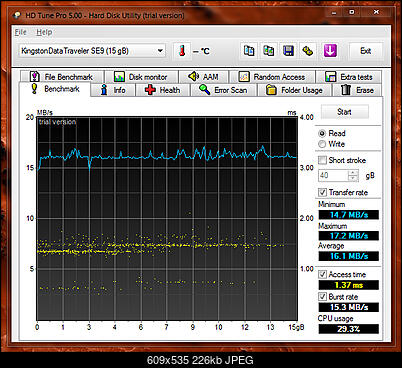Click HD Tune title bar app icon
Image resolution: width=402 pixels, height=368 pixels.
click(x=17, y=15)
